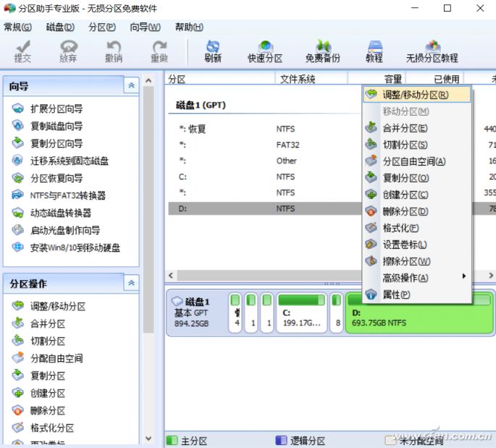Start 分区恢复向导 wizard
The width and height of the screenshot is (496, 448).
[47, 178]
